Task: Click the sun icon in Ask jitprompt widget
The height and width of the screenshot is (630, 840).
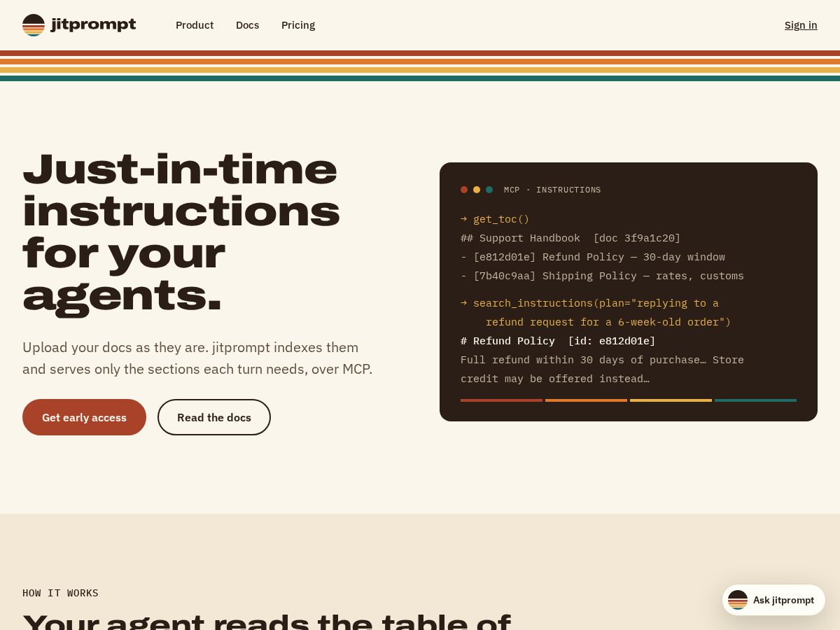Action: pos(738,600)
